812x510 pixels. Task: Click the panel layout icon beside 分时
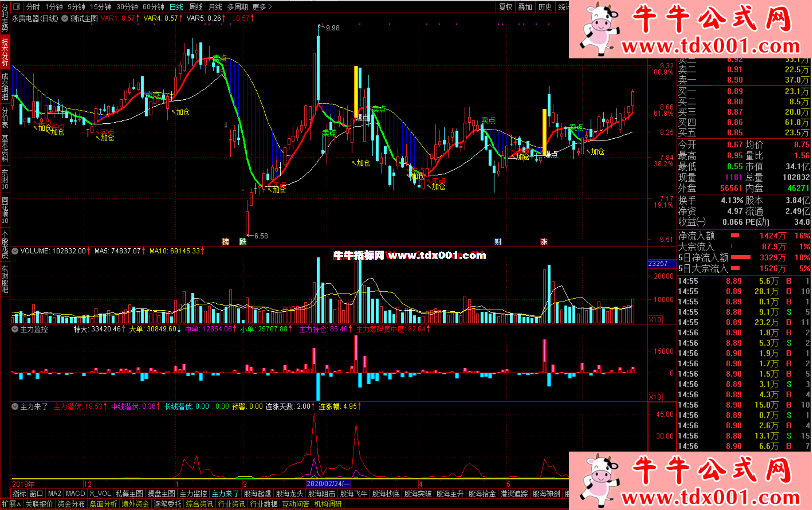tap(16, 6)
